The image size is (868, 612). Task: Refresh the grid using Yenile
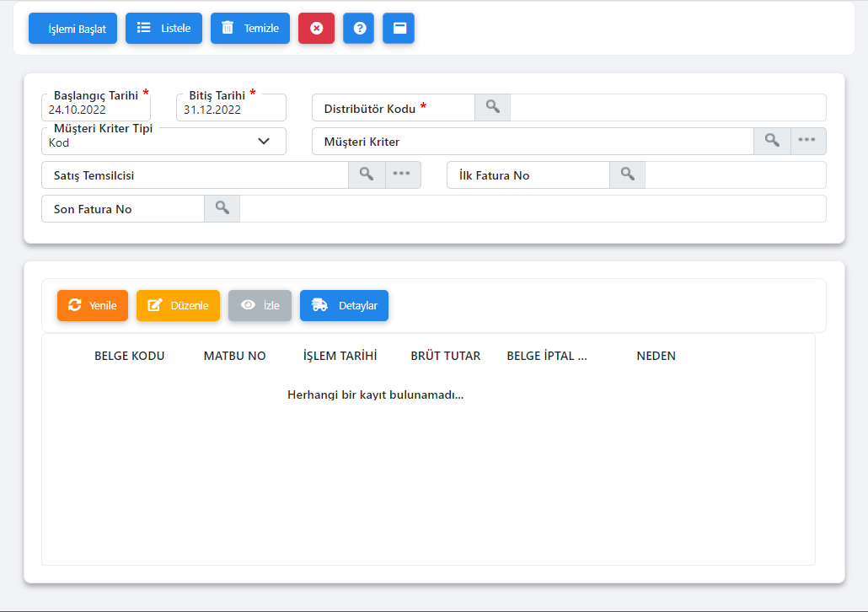coord(93,305)
